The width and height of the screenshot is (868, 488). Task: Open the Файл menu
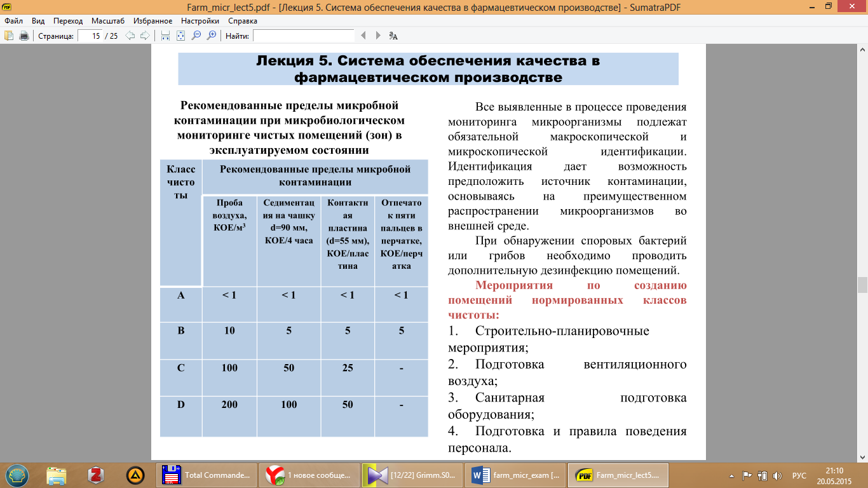point(13,21)
